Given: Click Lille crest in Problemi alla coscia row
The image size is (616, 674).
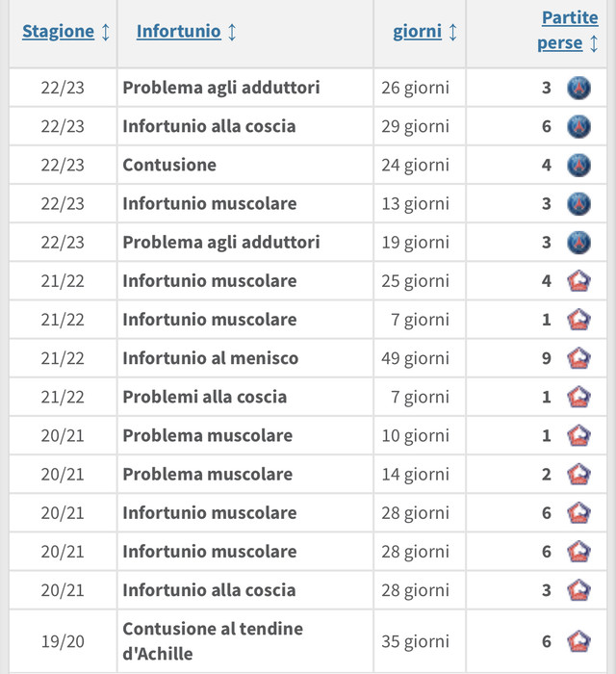Looking at the screenshot, I should (x=578, y=397).
